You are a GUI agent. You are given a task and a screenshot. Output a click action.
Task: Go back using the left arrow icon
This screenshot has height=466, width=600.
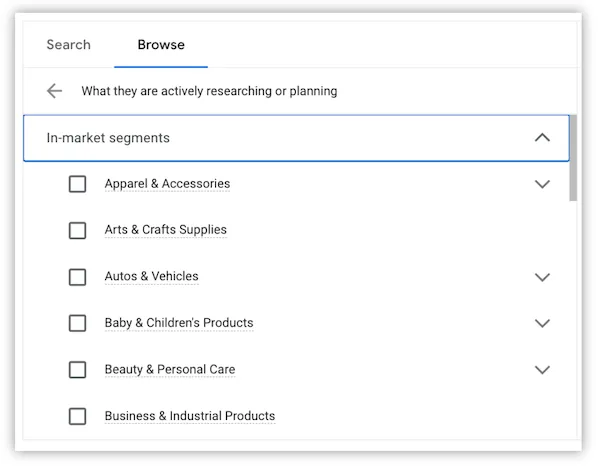coord(54,91)
